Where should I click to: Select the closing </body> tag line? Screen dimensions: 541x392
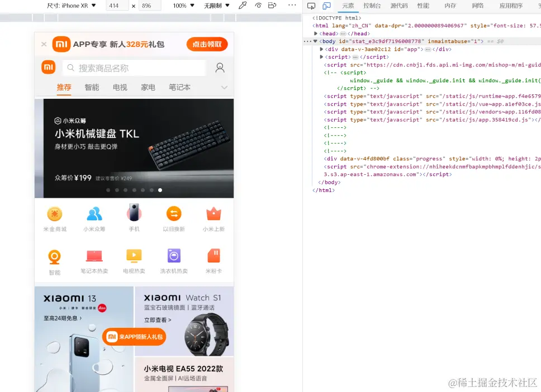pos(329,182)
